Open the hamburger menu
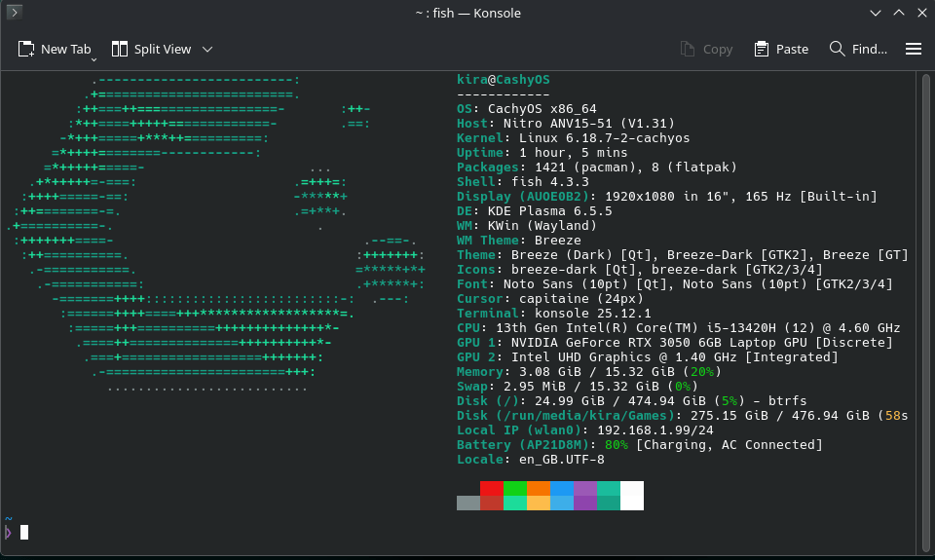935x560 pixels. pyautogui.click(x=914, y=49)
